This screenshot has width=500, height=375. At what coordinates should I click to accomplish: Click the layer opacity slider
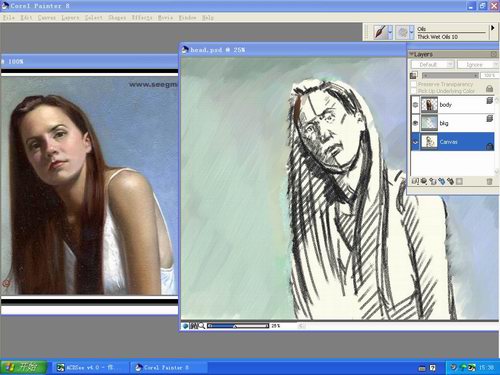tap(450, 76)
